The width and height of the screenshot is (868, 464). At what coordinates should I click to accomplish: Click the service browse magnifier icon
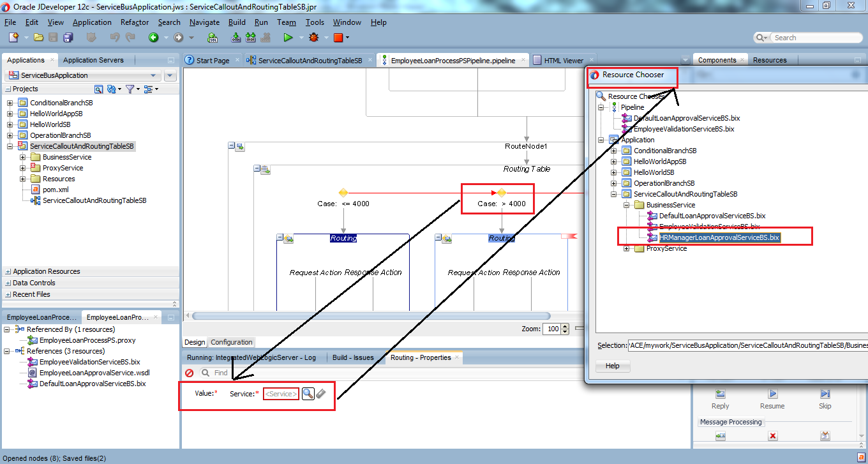(308, 394)
